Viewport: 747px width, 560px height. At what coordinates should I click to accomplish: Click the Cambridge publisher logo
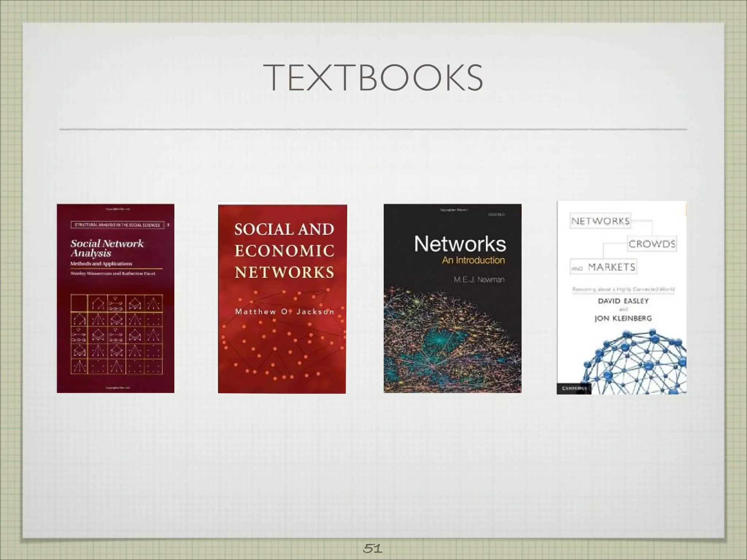tap(574, 389)
